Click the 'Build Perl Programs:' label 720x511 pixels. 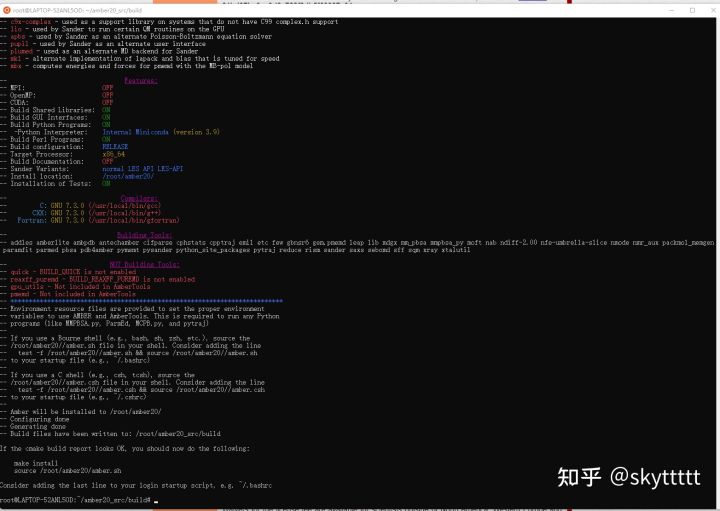(x=47, y=139)
